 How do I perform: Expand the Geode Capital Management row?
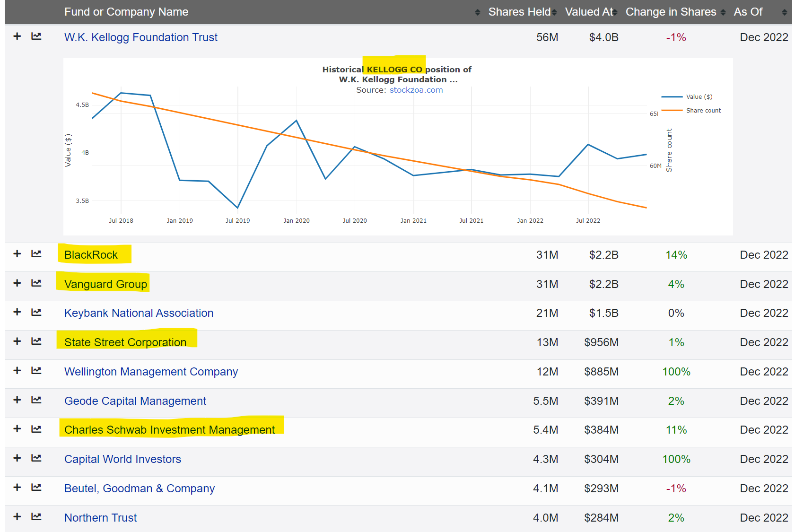tap(17, 400)
